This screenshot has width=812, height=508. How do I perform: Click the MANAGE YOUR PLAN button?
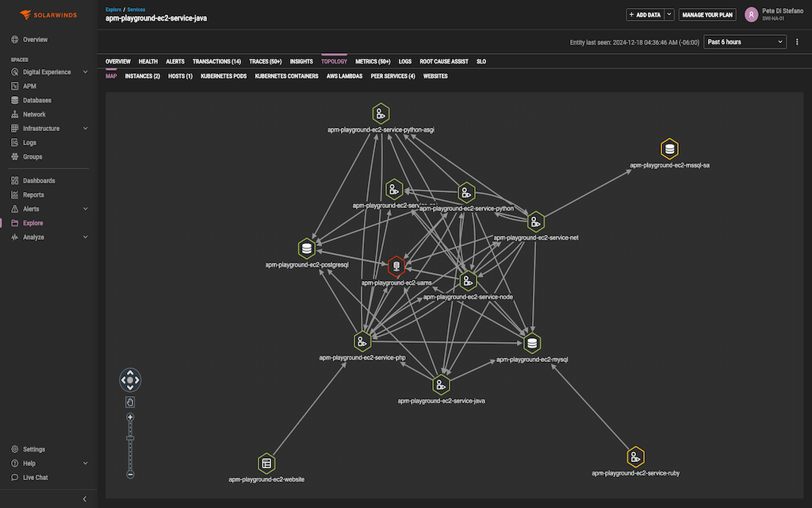(707, 14)
